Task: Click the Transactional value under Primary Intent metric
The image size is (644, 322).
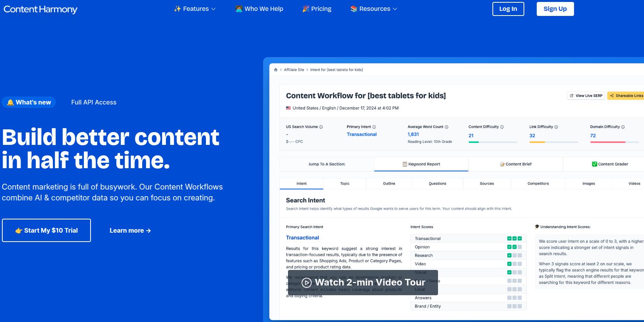Action: 362,134
